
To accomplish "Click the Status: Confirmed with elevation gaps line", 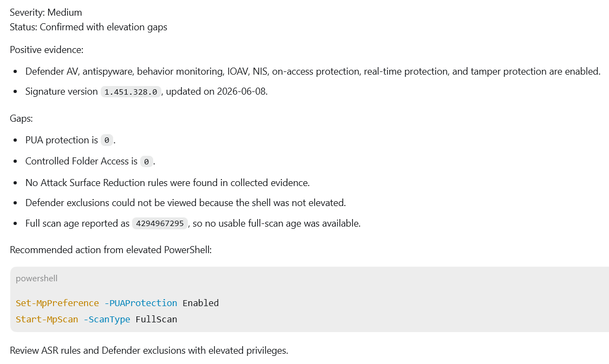I will click(89, 27).
